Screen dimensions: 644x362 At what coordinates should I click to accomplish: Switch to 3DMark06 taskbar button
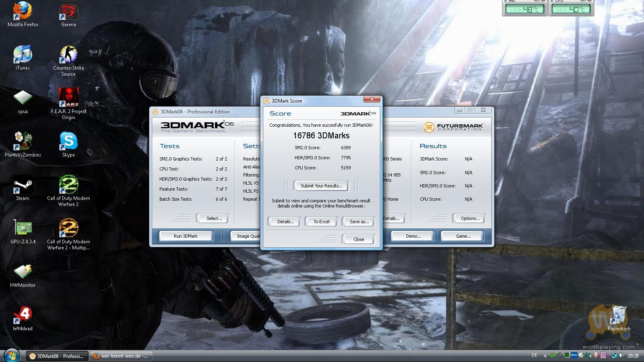57,356
